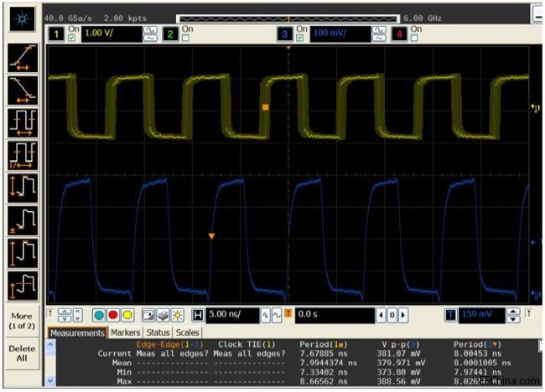Click the Clock TIE(1) measurement header
Image resolution: width=545 pixels, height=392 pixels.
point(247,344)
